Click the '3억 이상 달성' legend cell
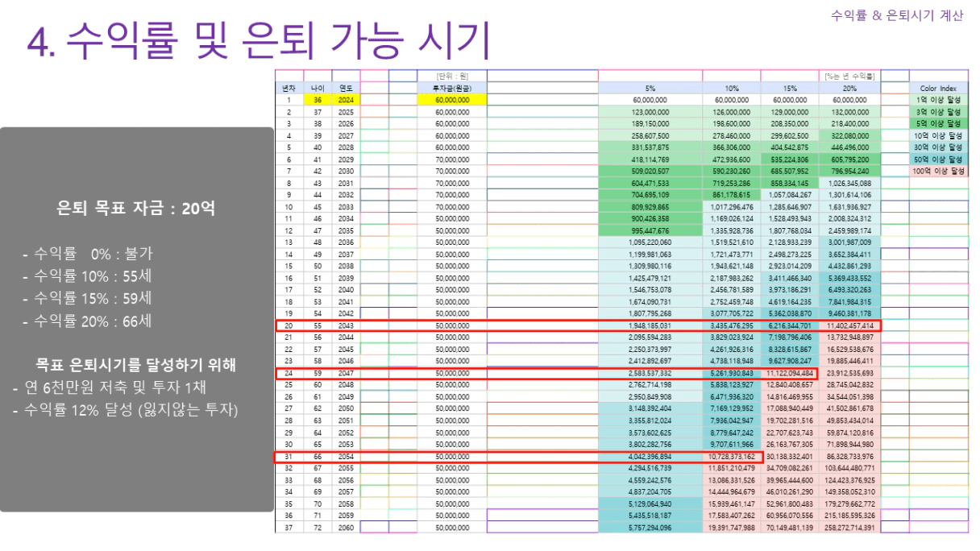The image size is (980, 551). (939, 112)
